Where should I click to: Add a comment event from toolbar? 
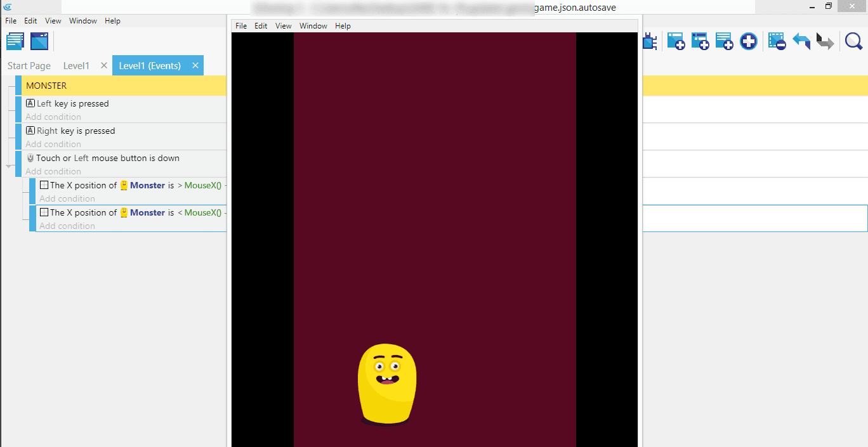click(724, 42)
